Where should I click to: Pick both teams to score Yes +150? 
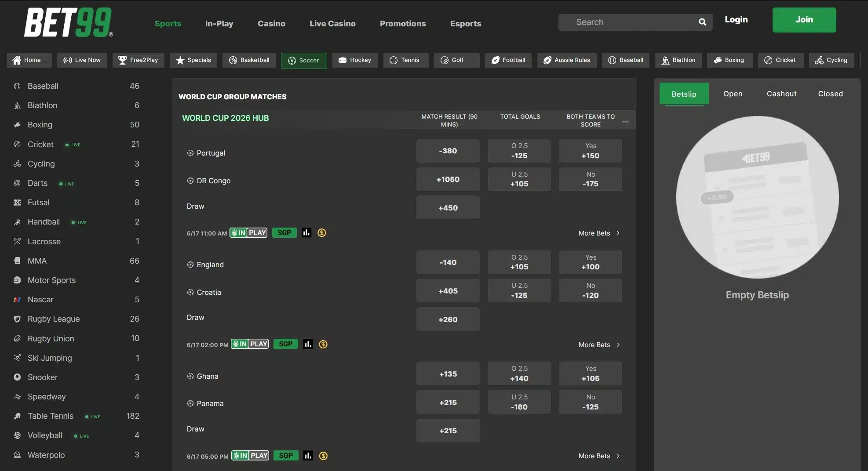pos(590,151)
